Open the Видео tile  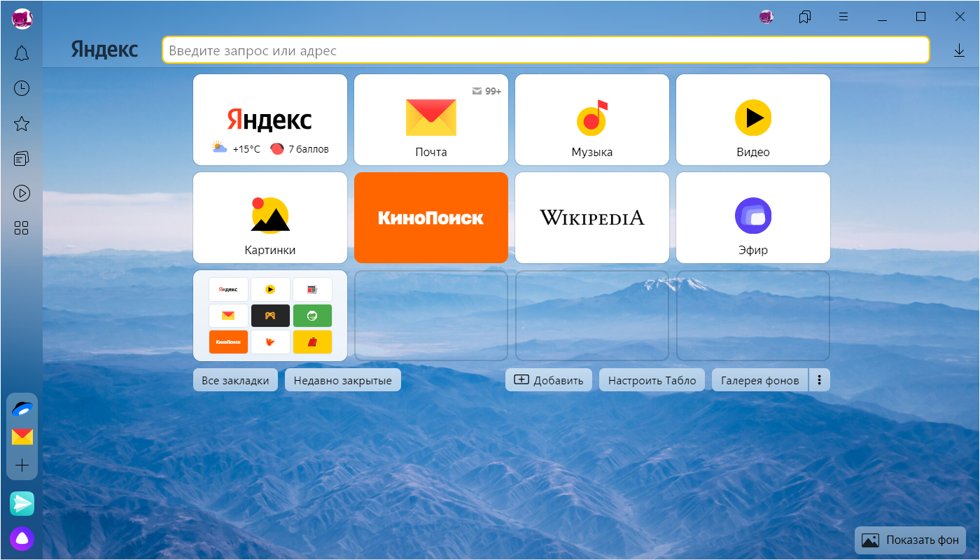(x=753, y=120)
